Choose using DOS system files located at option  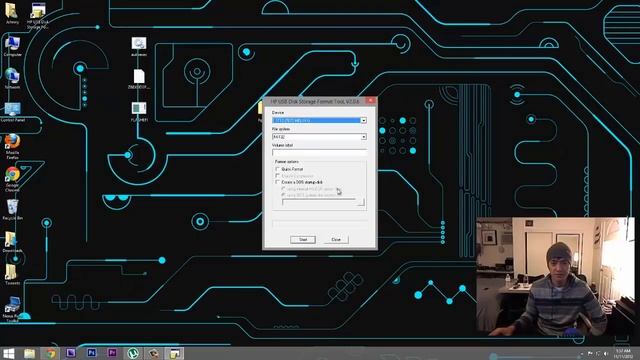283,196
